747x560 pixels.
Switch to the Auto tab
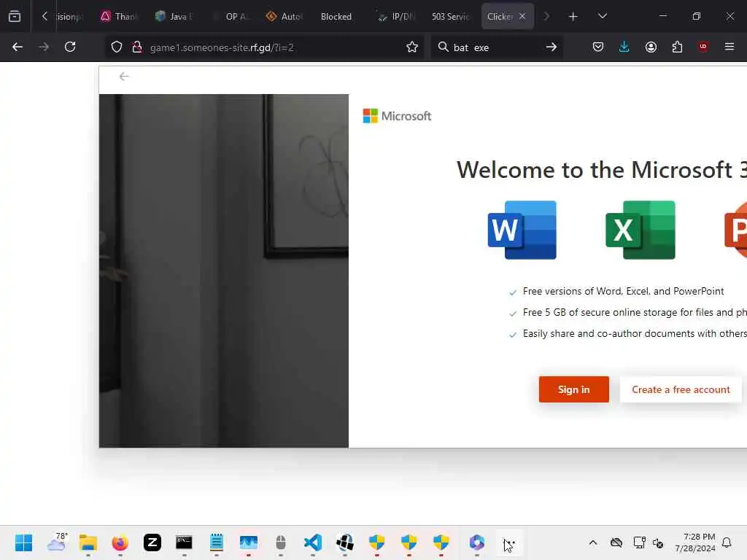(285, 17)
